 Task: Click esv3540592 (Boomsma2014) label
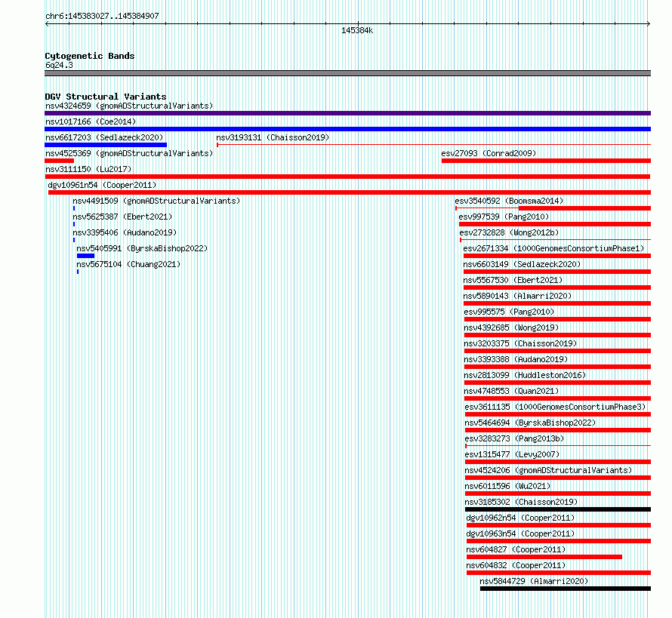pyautogui.click(x=509, y=201)
